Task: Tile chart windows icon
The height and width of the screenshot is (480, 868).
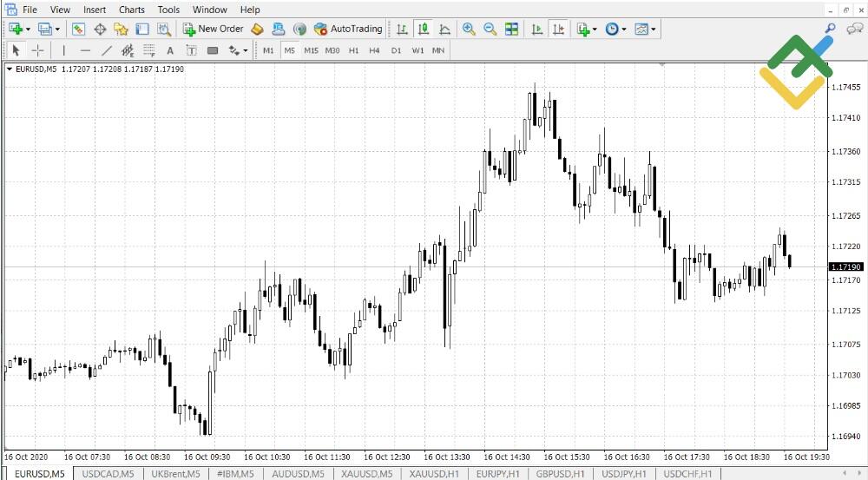Action: click(511, 29)
